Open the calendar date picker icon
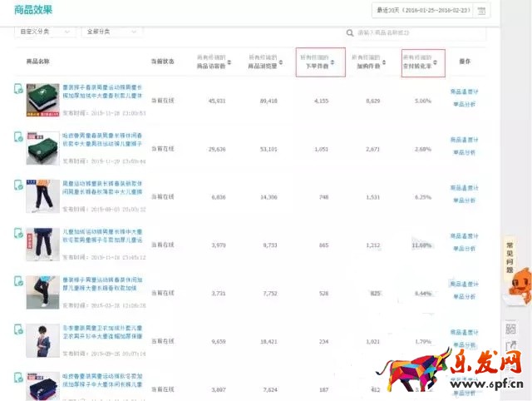 [x=482, y=11]
